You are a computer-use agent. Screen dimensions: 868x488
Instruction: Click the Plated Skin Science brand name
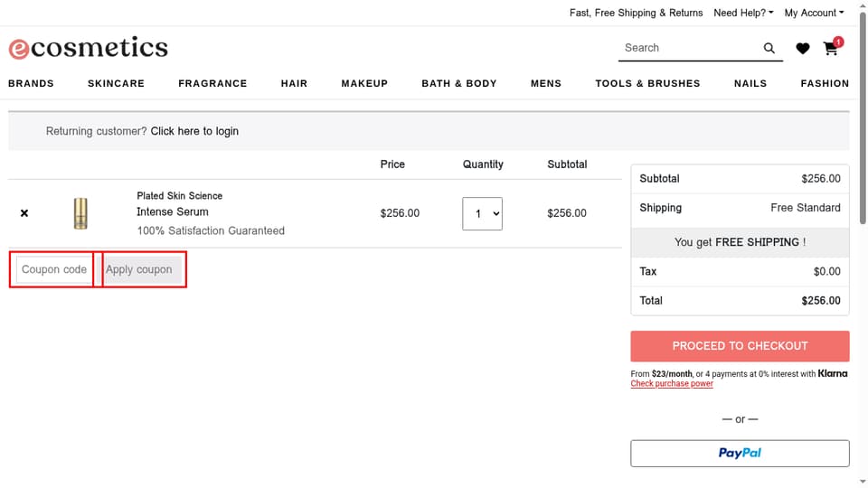pyautogui.click(x=179, y=196)
